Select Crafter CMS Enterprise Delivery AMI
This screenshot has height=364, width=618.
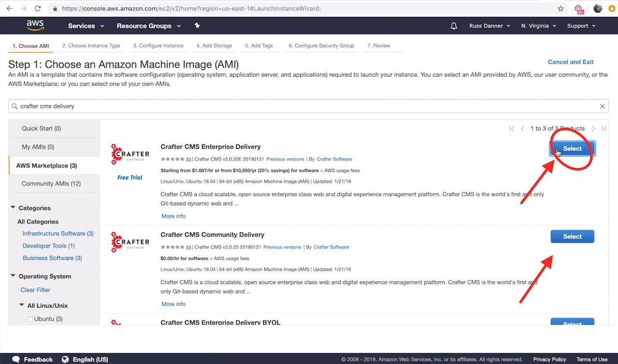[572, 149]
